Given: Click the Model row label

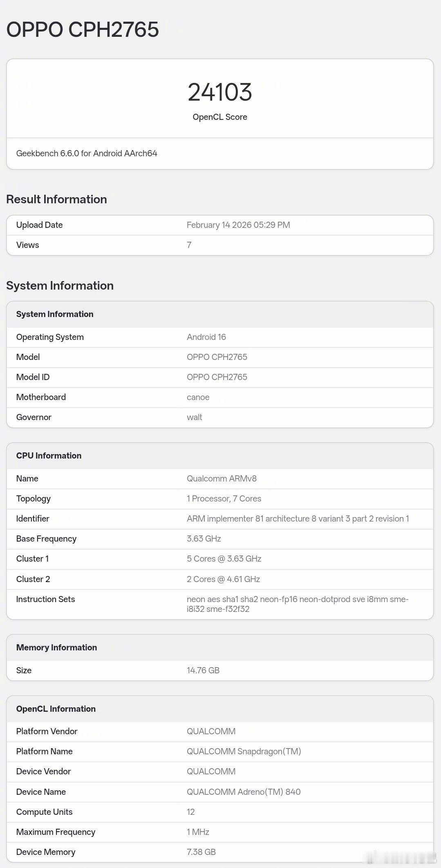Looking at the screenshot, I should (28, 357).
